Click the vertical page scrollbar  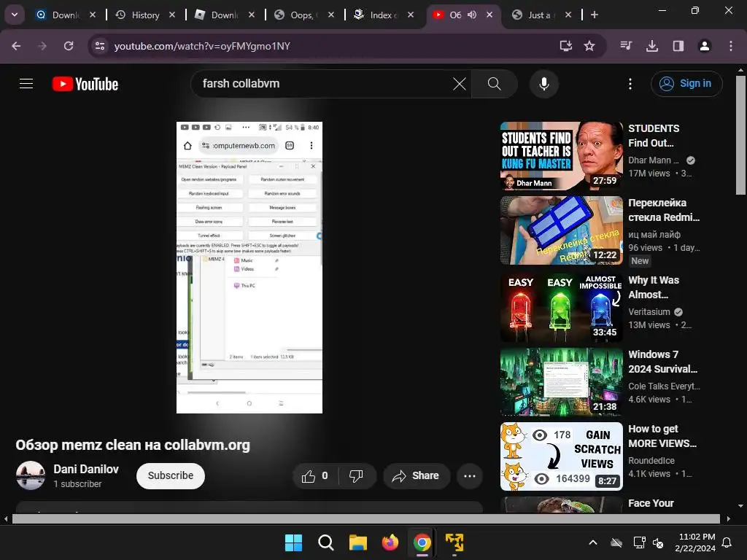(x=740, y=133)
